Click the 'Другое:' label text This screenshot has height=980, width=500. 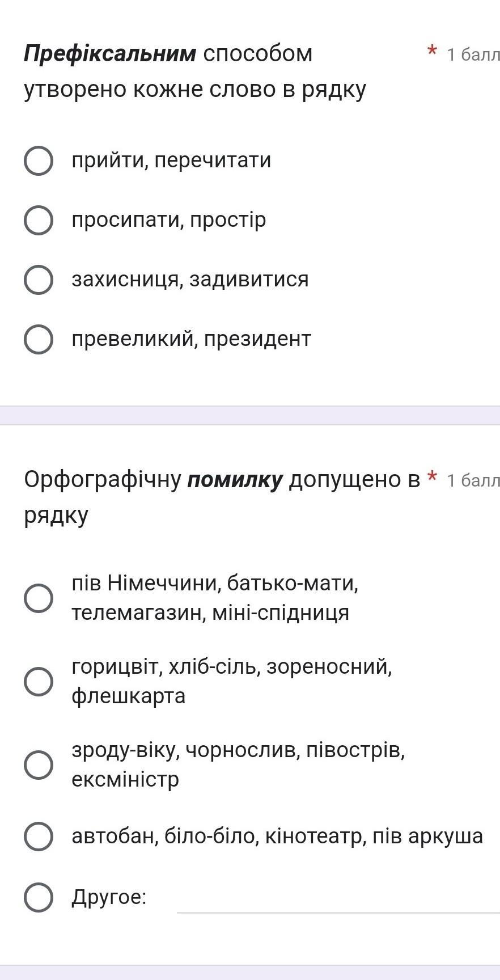[x=109, y=897]
